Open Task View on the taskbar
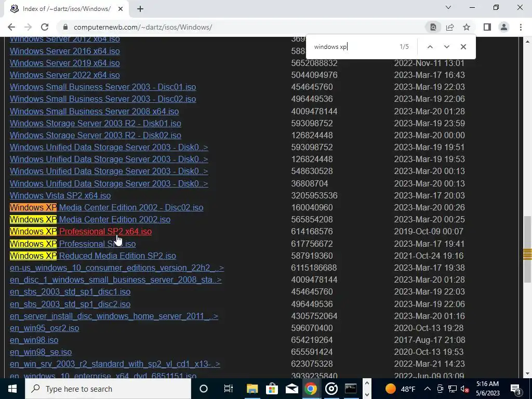The height and width of the screenshot is (399, 532). (x=229, y=389)
